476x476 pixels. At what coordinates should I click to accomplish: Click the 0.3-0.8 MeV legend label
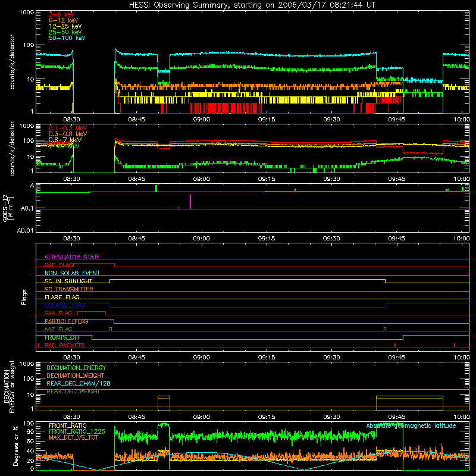click(x=68, y=134)
